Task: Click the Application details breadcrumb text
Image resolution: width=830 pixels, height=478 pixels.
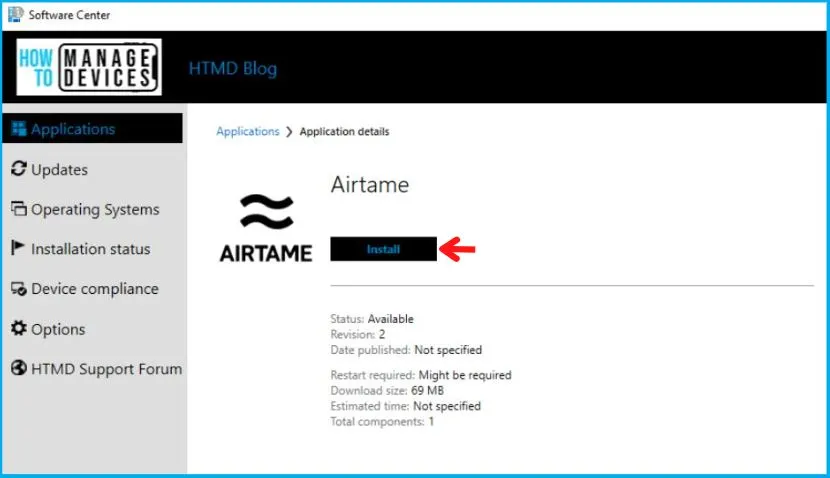Action: pyautogui.click(x=344, y=131)
